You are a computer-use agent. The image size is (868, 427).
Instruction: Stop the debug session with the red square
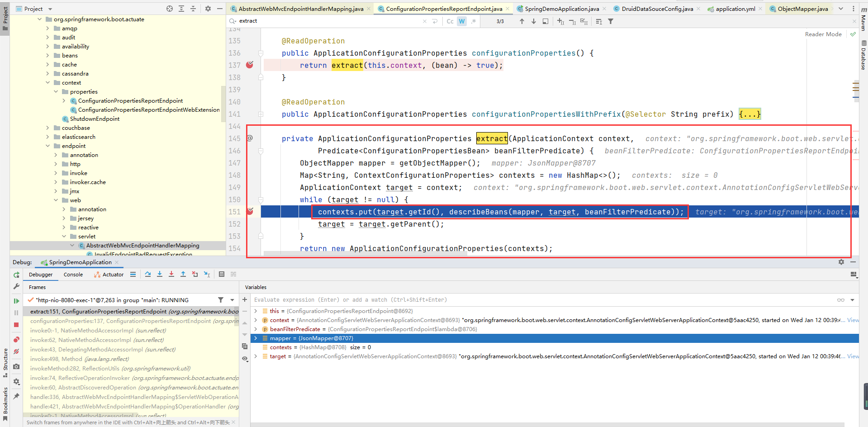click(x=16, y=325)
